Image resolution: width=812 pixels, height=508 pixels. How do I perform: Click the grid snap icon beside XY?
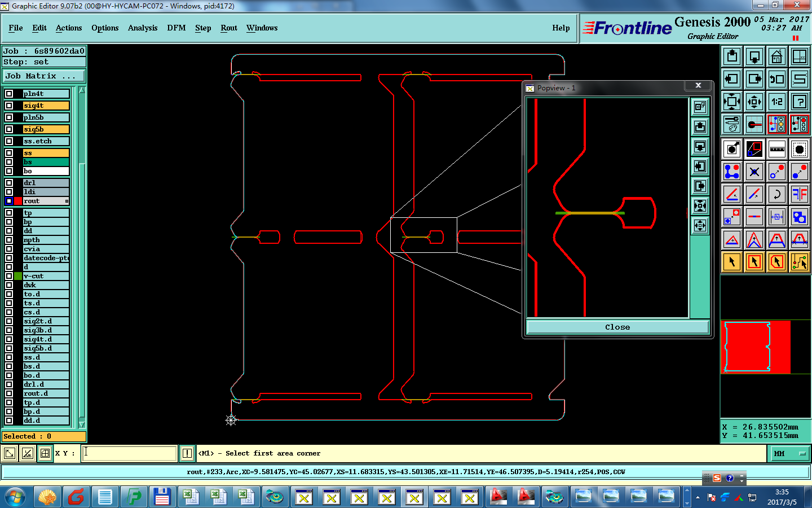(x=45, y=453)
